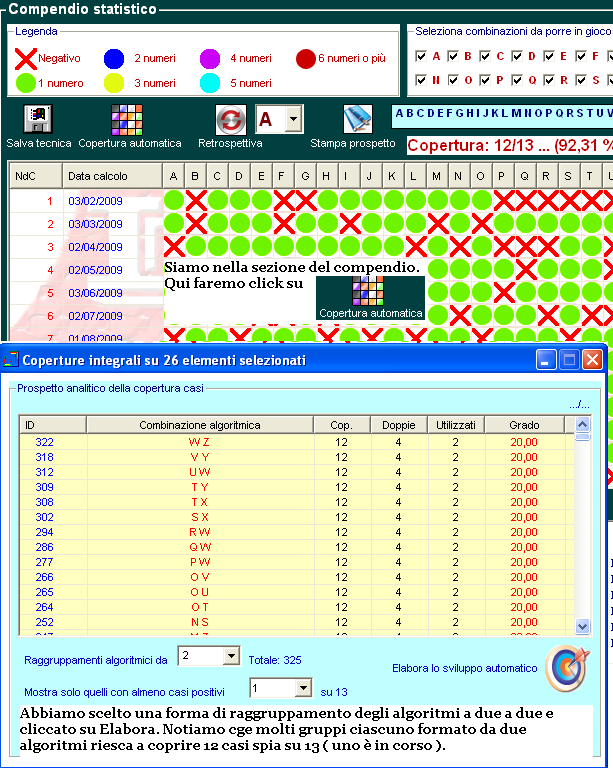Click the Elabora target with arrow icon
This screenshot has width=613, height=771.
click(568, 668)
